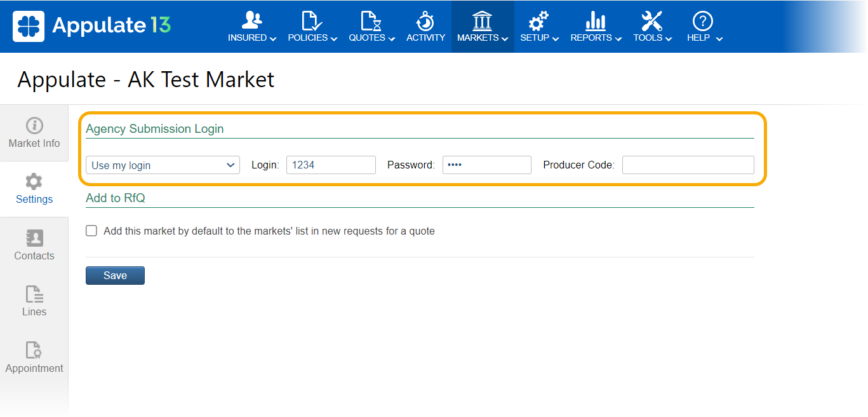Go to the Lines side tab
Viewport: 868px width, 417px height.
click(34, 301)
